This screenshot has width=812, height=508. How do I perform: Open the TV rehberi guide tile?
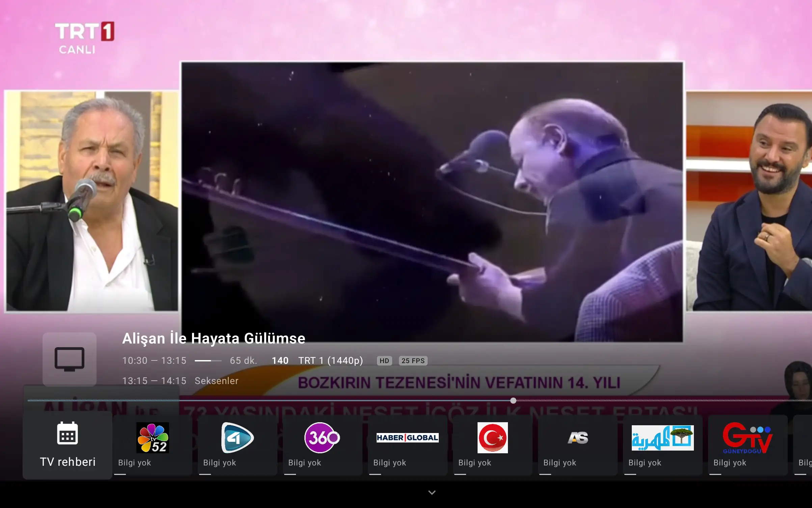click(x=67, y=445)
